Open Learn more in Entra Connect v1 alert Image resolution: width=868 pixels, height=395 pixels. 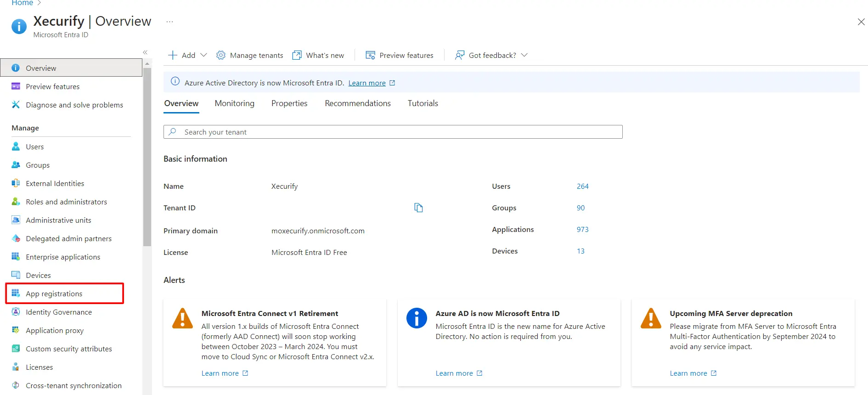pyautogui.click(x=220, y=373)
